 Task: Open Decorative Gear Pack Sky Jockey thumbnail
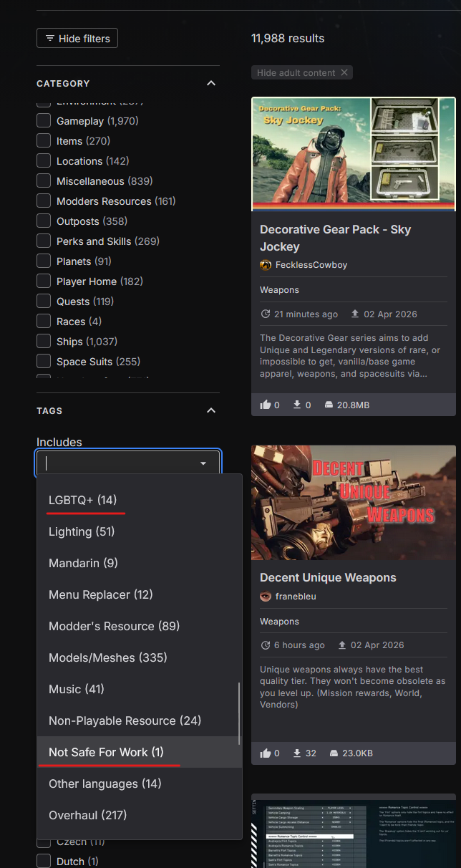click(354, 154)
